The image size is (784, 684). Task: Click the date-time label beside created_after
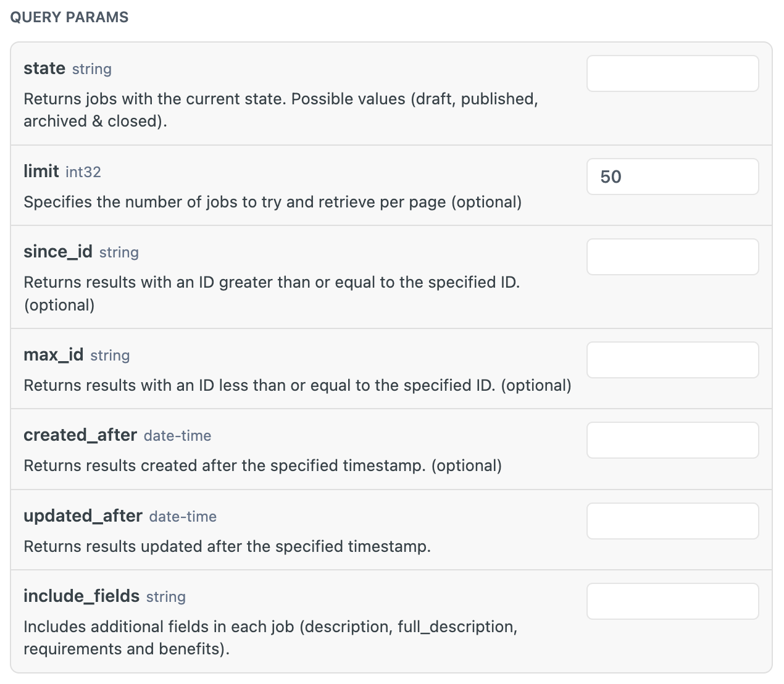(177, 436)
